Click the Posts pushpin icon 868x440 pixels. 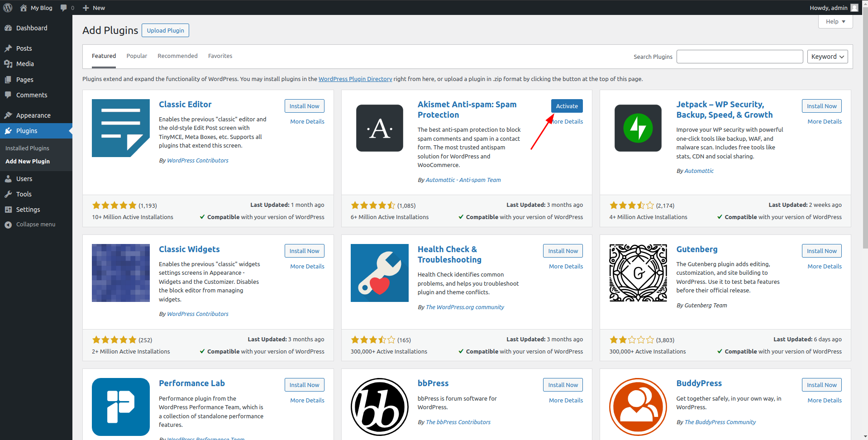pyautogui.click(x=8, y=48)
